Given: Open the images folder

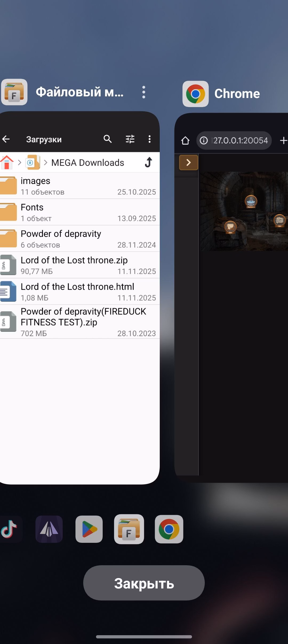Looking at the screenshot, I should tap(80, 186).
